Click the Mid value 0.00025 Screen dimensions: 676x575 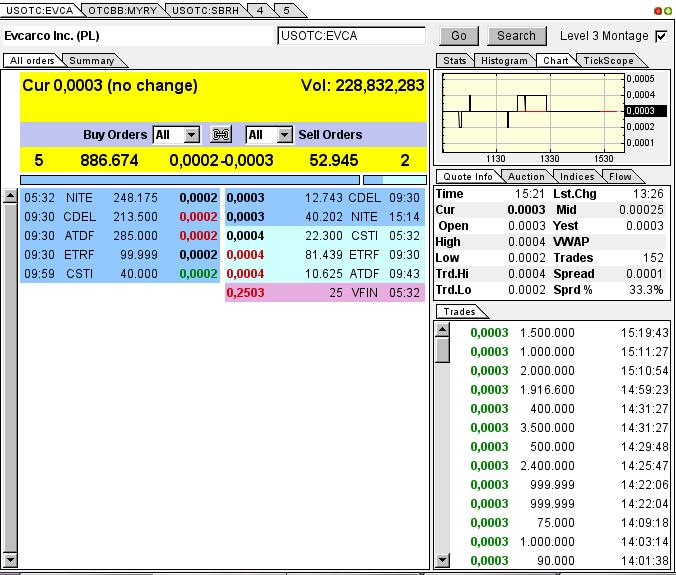click(641, 210)
